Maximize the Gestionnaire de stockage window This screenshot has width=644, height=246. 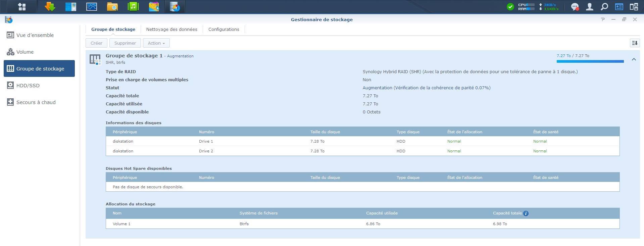(624, 19)
